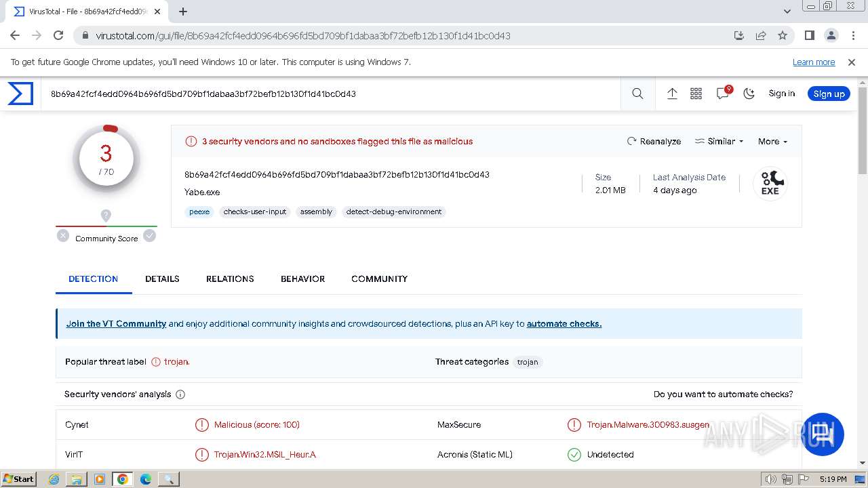This screenshot has height=488, width=868.
Task: Click the taskbar volume speaker icon
Action: 770,479
